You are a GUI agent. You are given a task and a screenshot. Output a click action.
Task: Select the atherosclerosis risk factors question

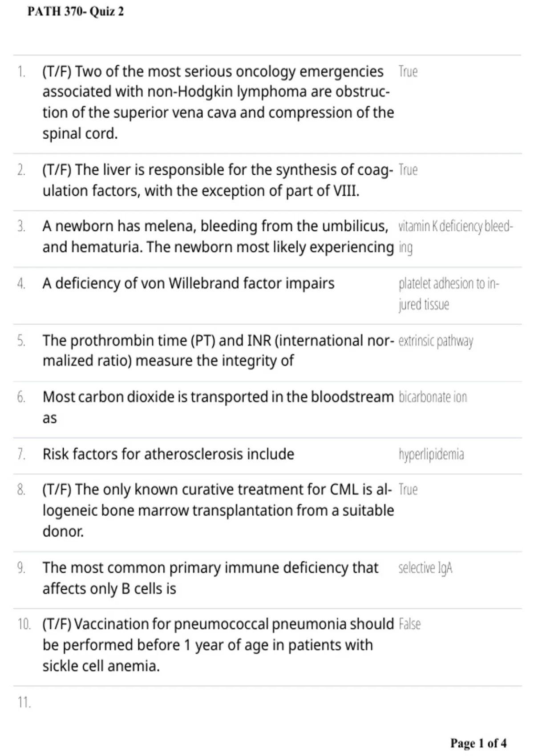(168, 454)
